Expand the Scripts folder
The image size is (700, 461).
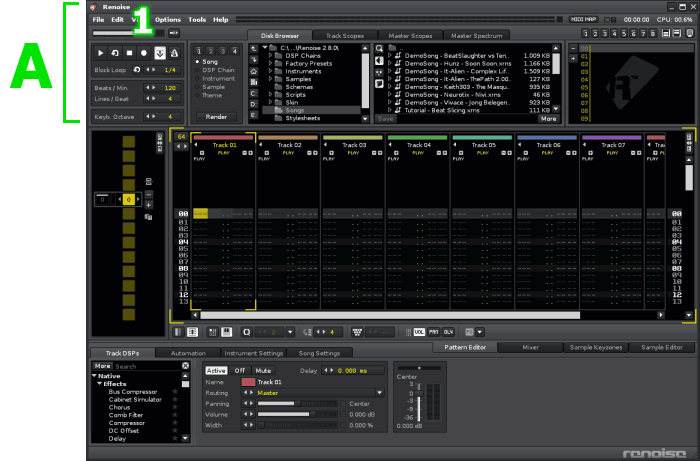tap(271, 95)
